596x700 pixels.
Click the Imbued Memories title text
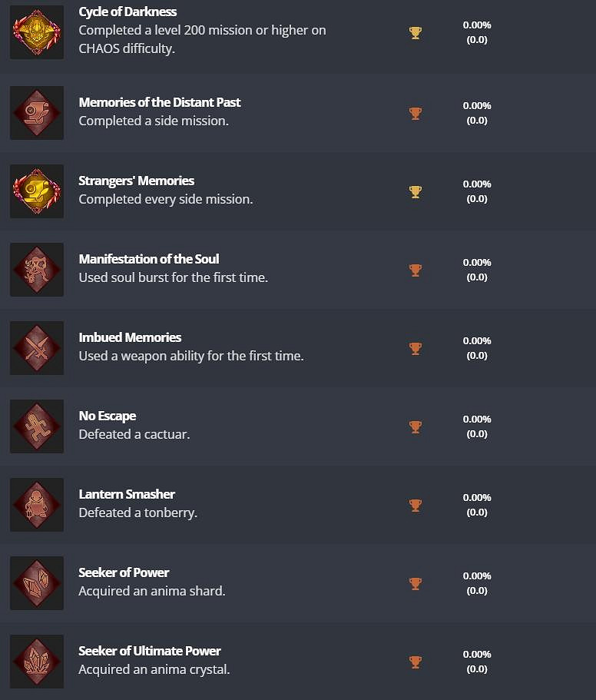130,337
